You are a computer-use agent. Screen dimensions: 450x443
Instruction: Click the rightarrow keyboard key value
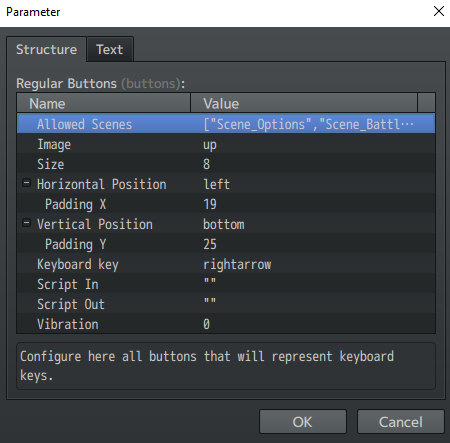tap(237, 264)
